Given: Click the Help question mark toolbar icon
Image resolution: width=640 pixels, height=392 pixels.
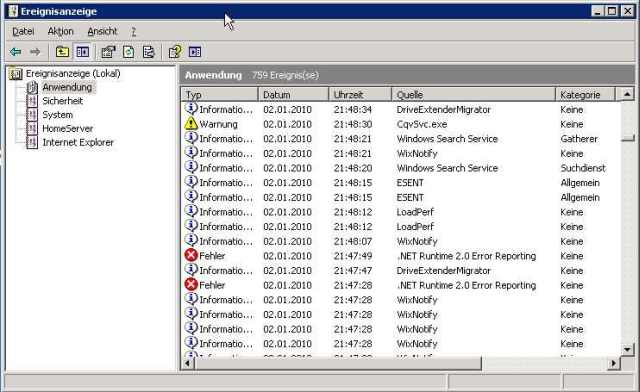Looking at the screenshot, I should click(175, 52).
